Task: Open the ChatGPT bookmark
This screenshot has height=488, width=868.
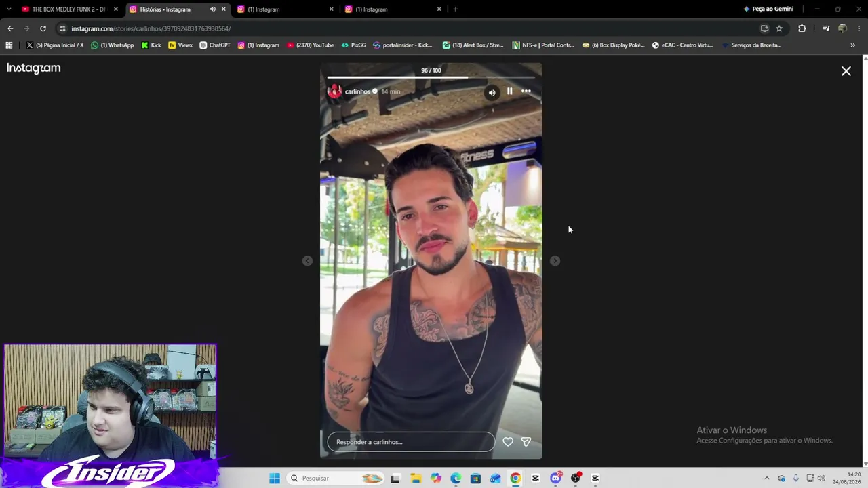Action: pos(215,45)
